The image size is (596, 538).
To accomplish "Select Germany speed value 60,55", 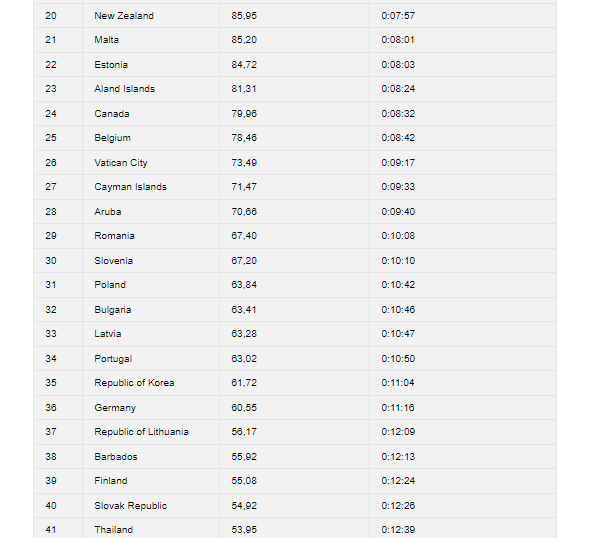I will (244, 408).
